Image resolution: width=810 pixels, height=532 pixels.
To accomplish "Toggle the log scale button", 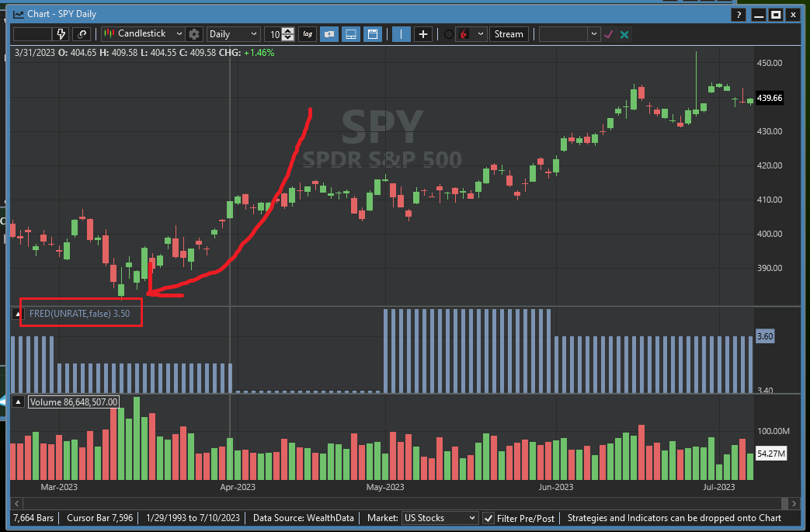I will pyautogui.click(x=308, y=34).
